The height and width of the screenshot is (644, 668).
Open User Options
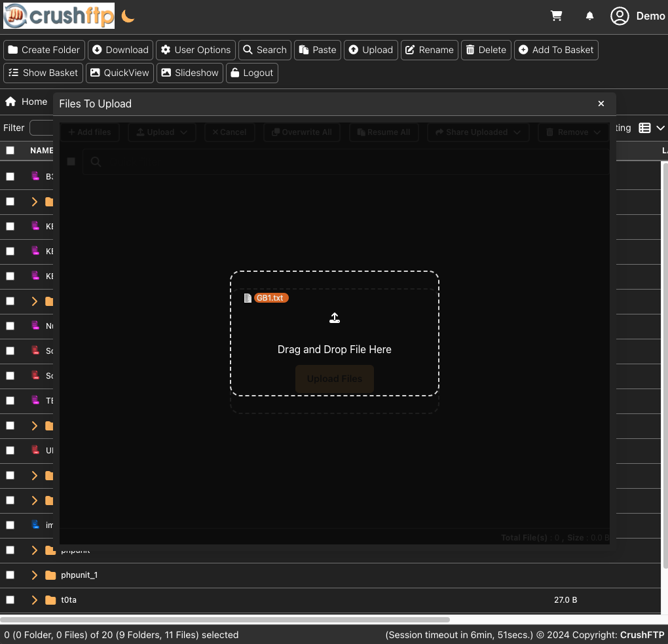tap(196, 50)
